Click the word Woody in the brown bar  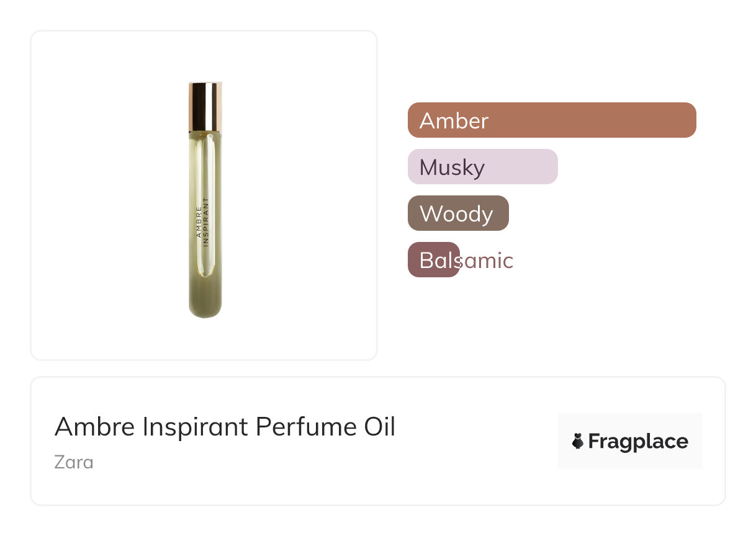point(456,213)
